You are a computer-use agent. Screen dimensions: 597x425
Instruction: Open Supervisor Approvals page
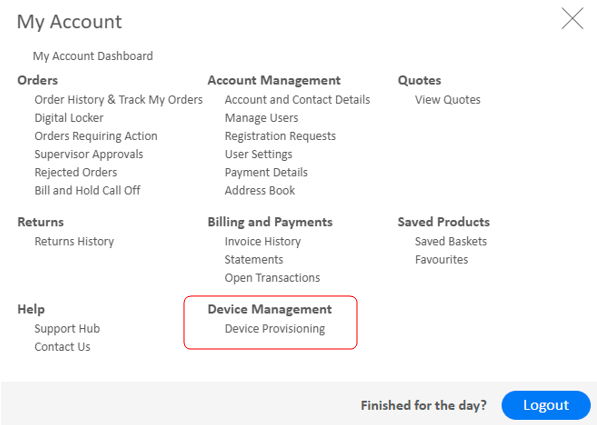click(x=89, y=154)
